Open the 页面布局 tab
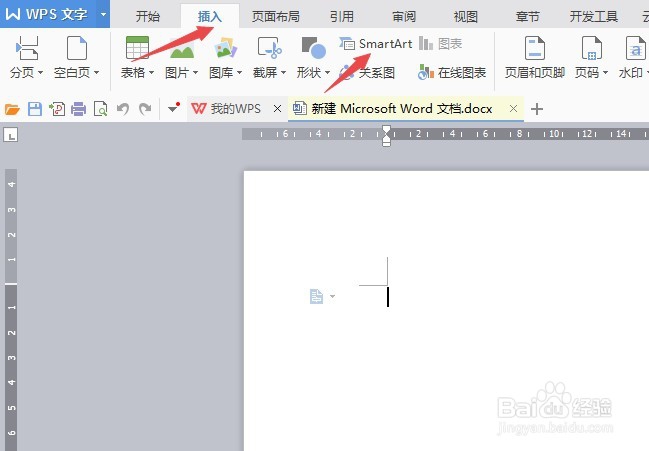This screenshot has width=649, height=451. 276,17
